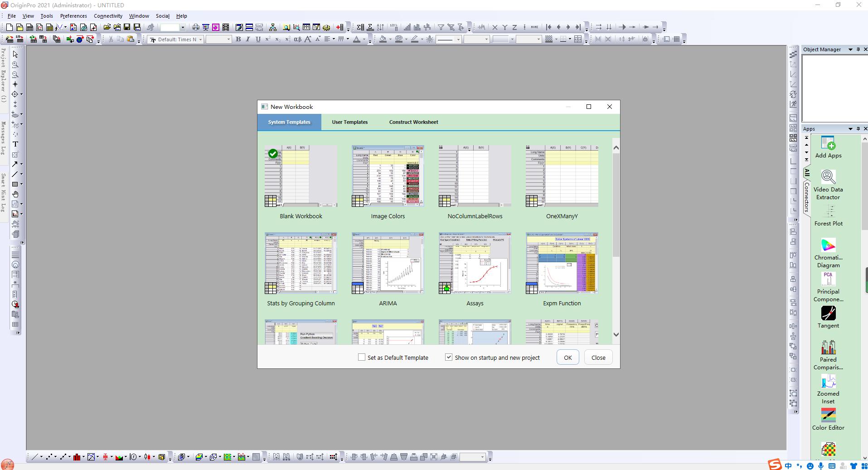Select the Text tool in left toolbar

(15, 144)
